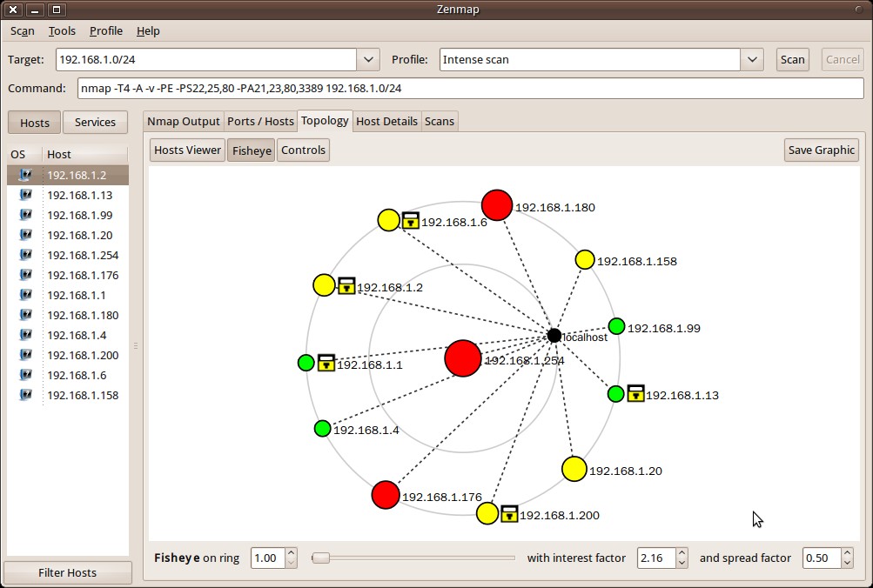Viewport: 873px width, 588px height.
Task: Switch to the Scans tab
Action: 440,121
